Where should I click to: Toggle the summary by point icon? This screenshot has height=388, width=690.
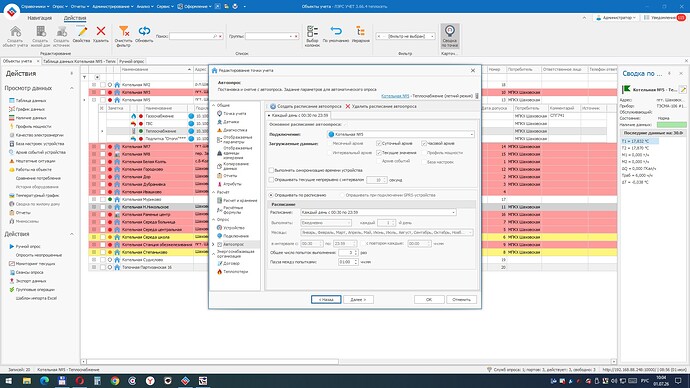(449, 31)
